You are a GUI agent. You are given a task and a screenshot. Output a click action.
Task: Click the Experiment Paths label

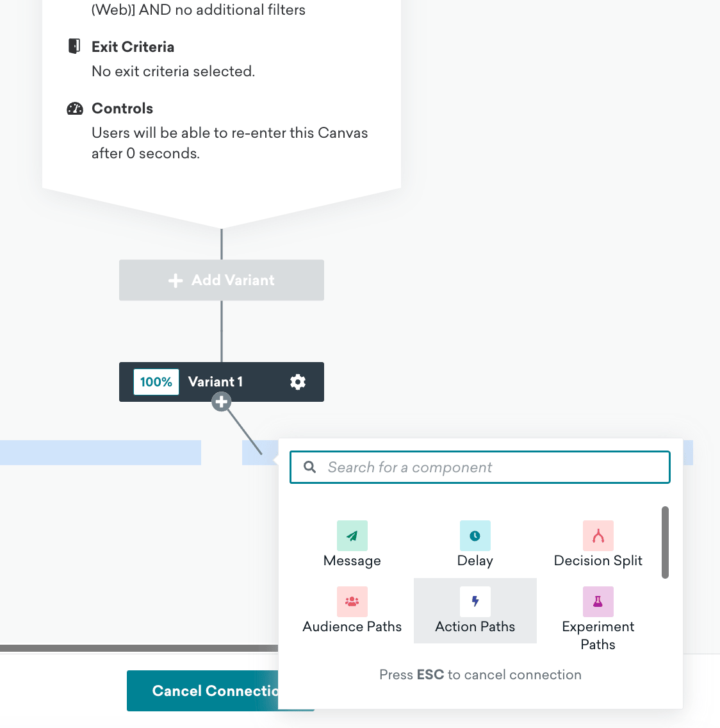point(598,635)
